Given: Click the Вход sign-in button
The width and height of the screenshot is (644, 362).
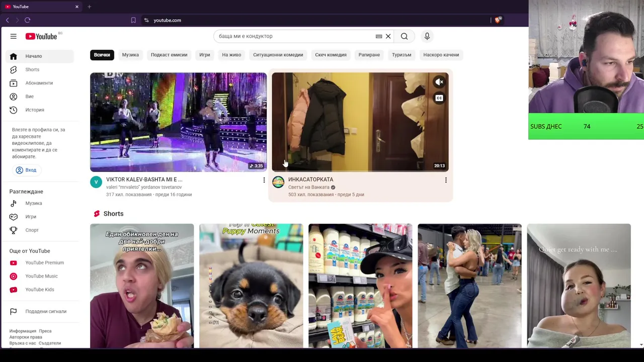Looking at the screenshot, I should (x=26, y=170).
